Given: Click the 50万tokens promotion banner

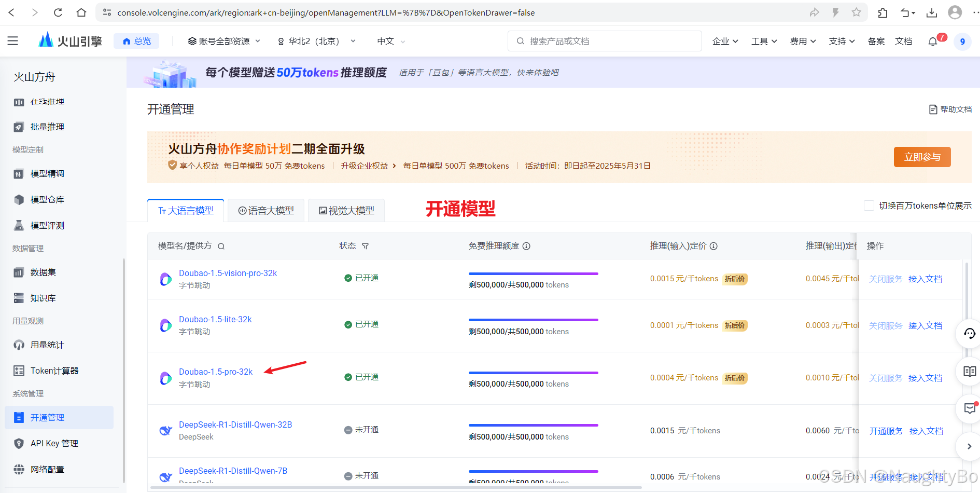Looking at the screenshot, I should point(553,72).
